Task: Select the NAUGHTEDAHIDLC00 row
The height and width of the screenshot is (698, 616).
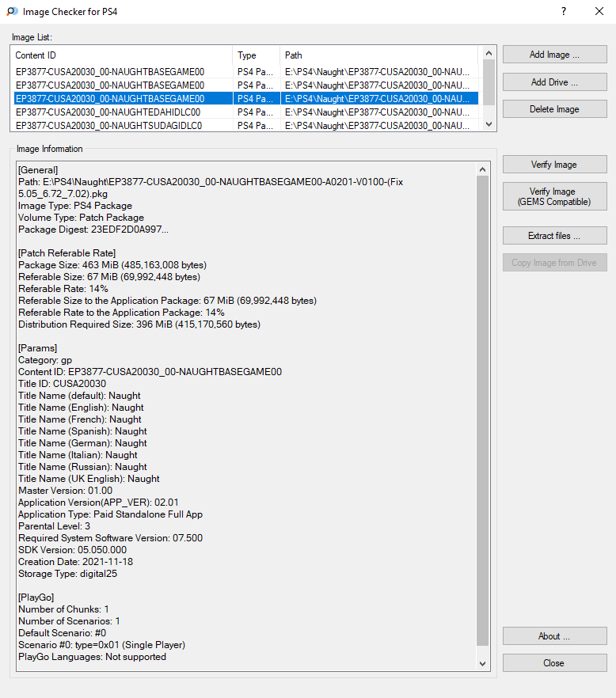Action: (x=246, y=112)
